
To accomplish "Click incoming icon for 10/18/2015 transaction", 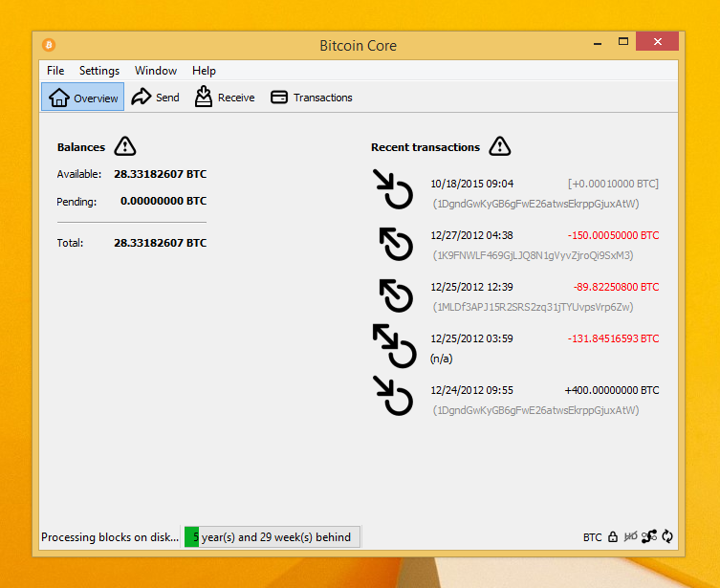I will pyautogui.click(x=393, y=189).
